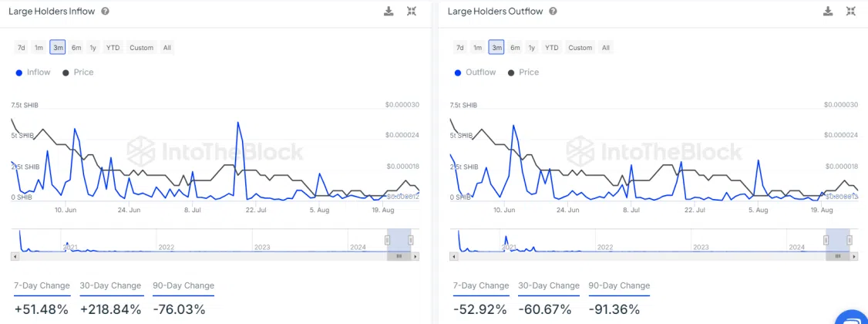Collapse the Large Holders Inflow panel
The height and width of the screenshot is (324, 868).
coord(412,11)
